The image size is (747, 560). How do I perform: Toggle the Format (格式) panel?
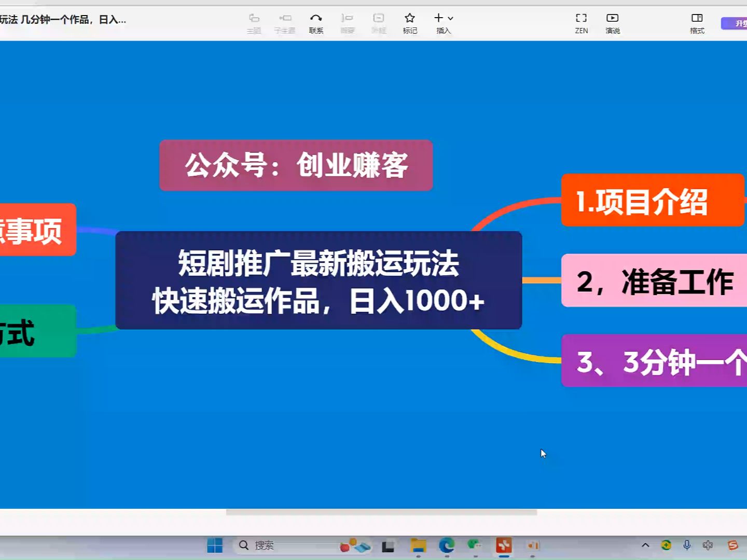pyautogui.click(x=697, y=24)
